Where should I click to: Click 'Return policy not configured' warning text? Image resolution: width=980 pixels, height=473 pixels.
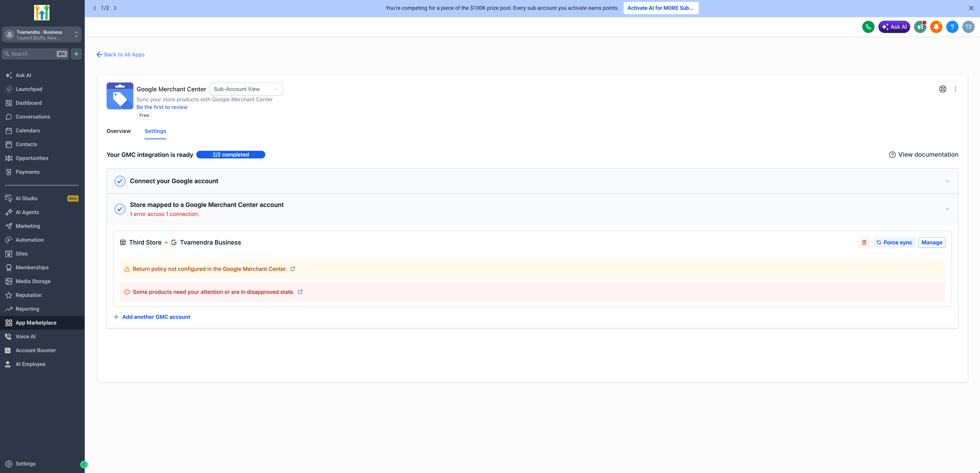(210, 269)
